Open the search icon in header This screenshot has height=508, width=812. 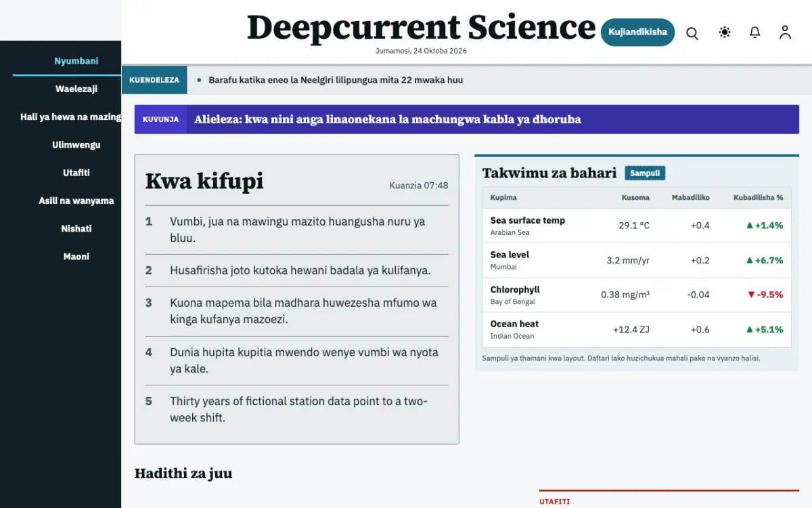click(x=692, y=33)
